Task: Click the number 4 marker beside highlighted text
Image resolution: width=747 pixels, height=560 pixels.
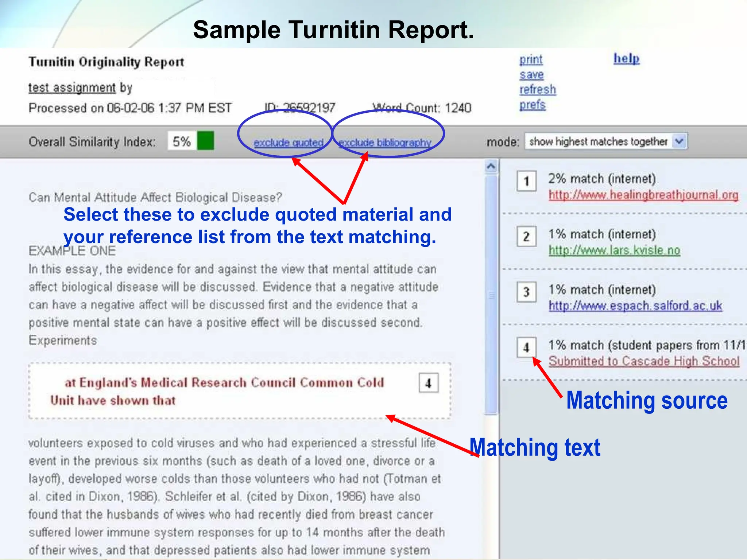Action: [429, 383]
